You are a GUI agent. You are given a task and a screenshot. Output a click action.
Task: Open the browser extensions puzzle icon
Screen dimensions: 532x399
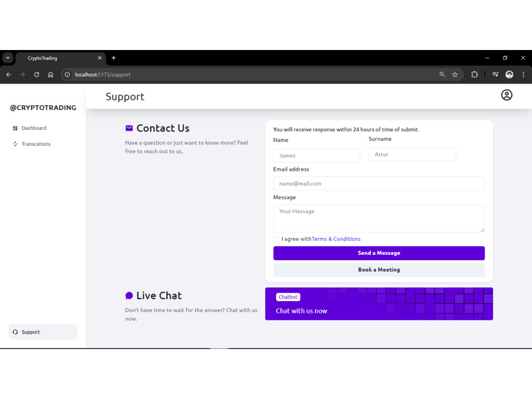tap(475, 74)
